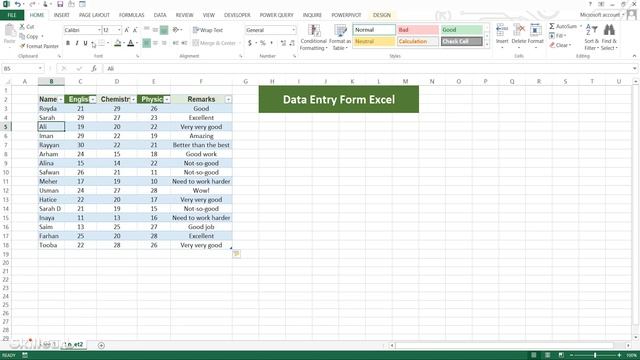Image resolution: width=640 pixels, height=360 pixels.
Task: Click the Copy icon in Clipboard group
Action: (x=22, y=36)
